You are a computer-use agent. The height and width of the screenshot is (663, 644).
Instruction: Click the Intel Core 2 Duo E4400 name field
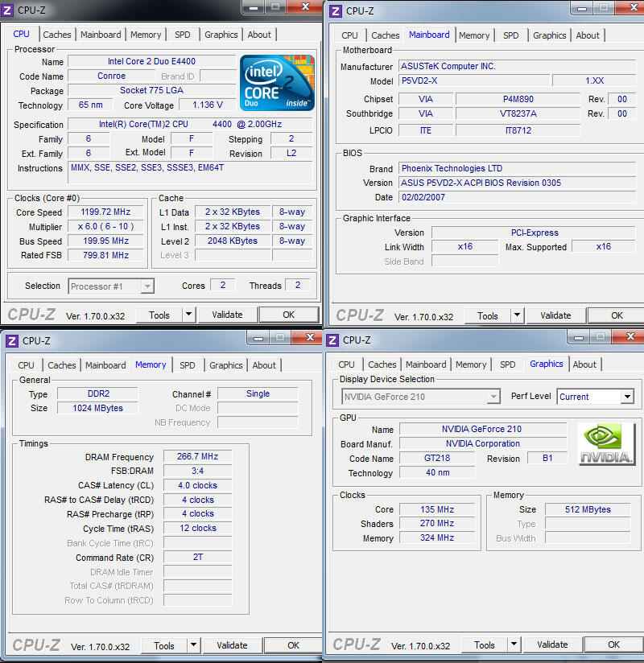coord(151,61)
